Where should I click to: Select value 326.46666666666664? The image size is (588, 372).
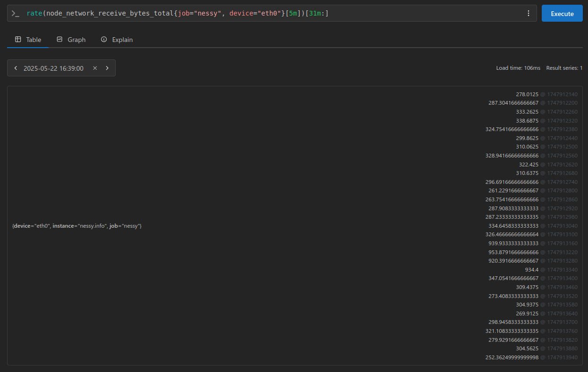point(512,234)
